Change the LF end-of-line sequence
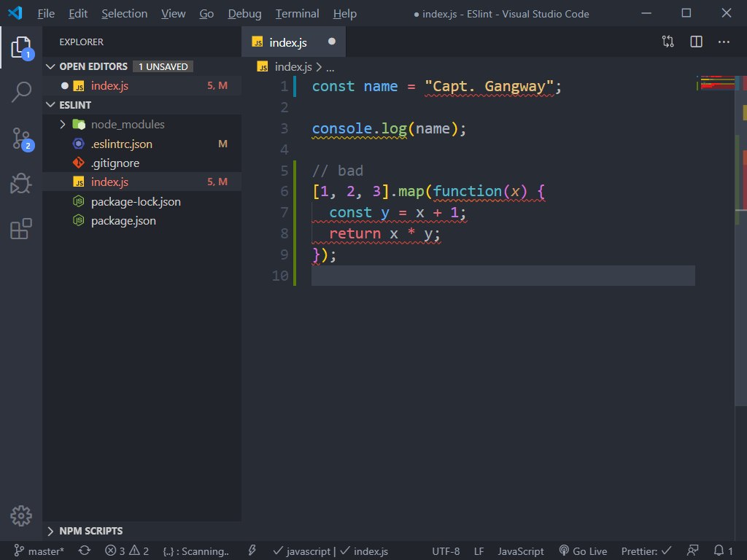Viewport: 747px width, 560px height. pyautogui.click(x=479, y=551)
